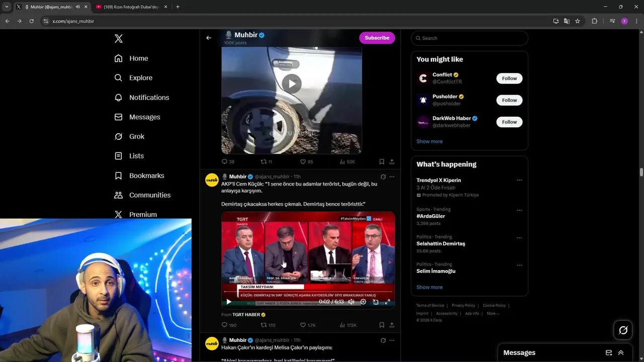
Task: Open the #ArdaGüler trending topic
Action: [431, 216]
